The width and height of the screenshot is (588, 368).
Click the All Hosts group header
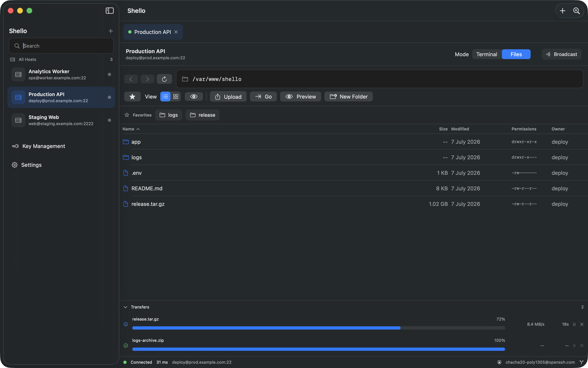pyautogui.click(x=61, y=59)
